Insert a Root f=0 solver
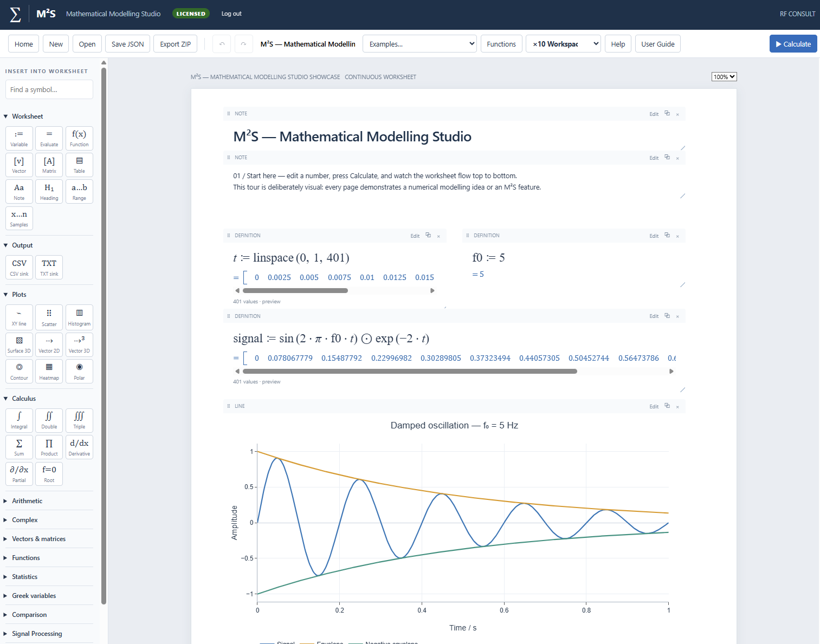 49,474
